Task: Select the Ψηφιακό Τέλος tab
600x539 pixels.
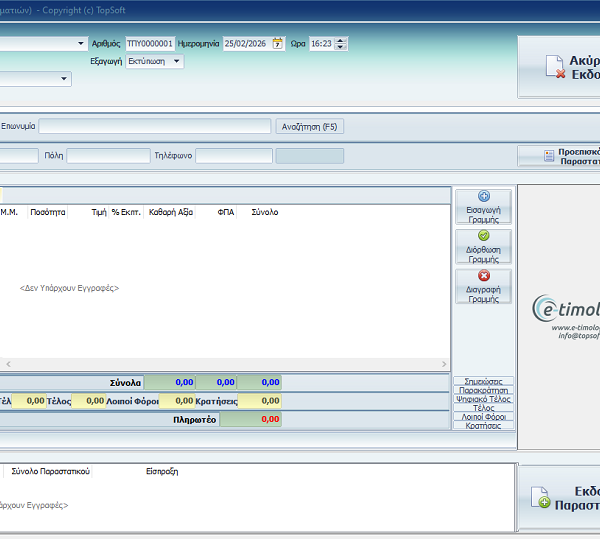Action: (484, 399)
